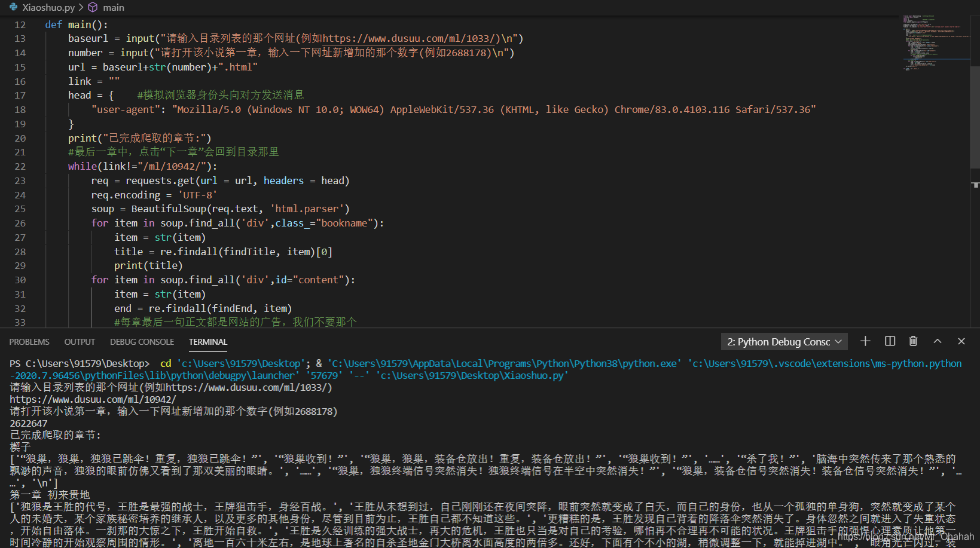Click 'baseurl' variable on line 13
The image size is (980, 548).
click(x=88, y=38)
